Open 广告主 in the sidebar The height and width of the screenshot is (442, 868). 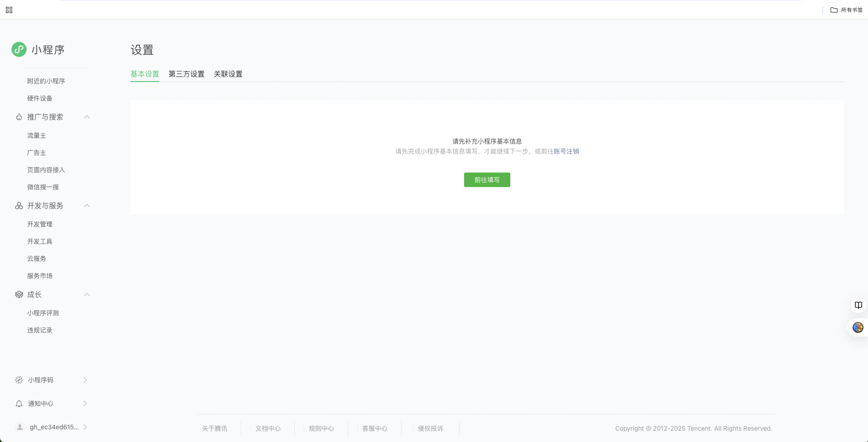coord(37,153)
